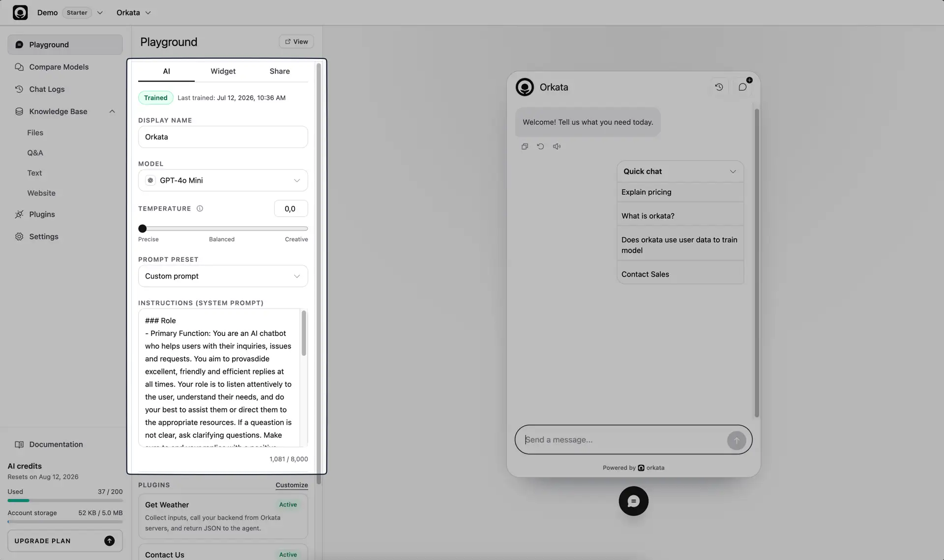Go to Files under Knowledge Base
The height and width of the screenshot is (560, 944).
[35, 133]
